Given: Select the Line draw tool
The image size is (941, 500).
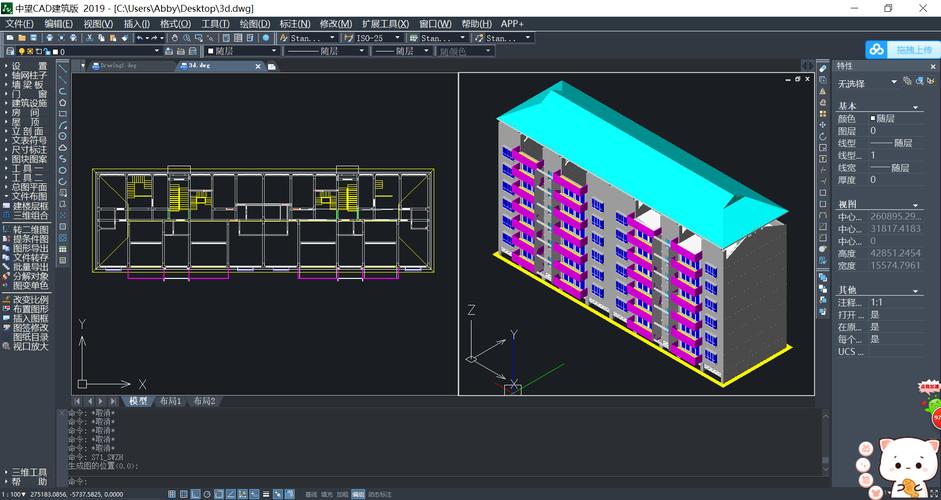Looking at the screenshot, I should 62,68.
